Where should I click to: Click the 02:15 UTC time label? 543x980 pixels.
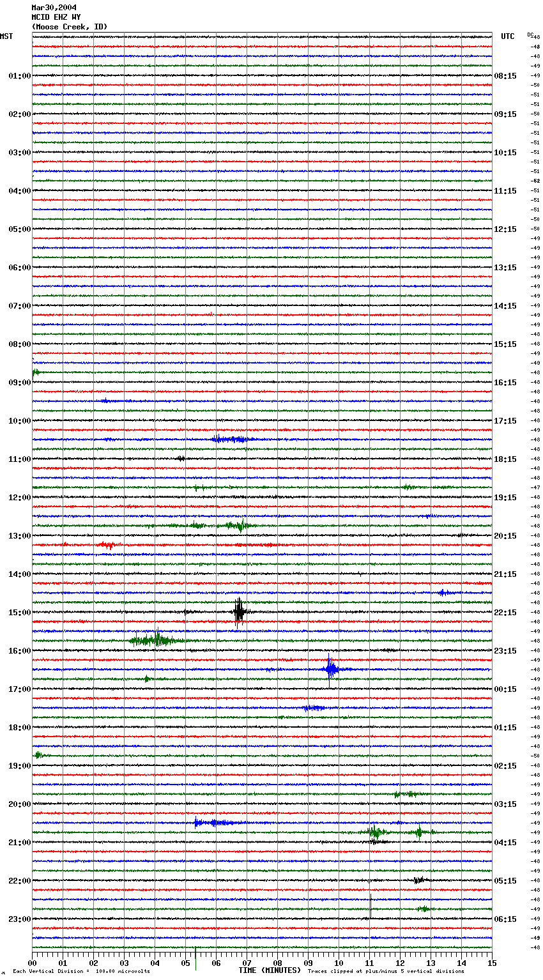click(x=505, y=766)
